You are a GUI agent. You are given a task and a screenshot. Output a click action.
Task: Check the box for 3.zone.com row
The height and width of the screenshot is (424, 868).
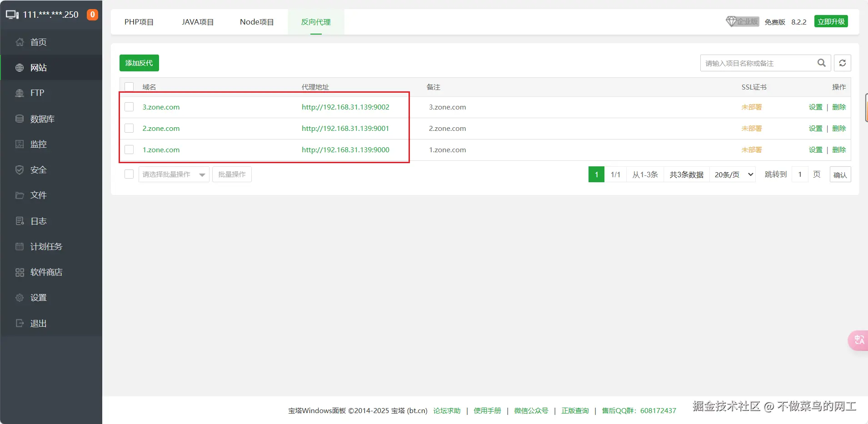[x=129, y=107]
